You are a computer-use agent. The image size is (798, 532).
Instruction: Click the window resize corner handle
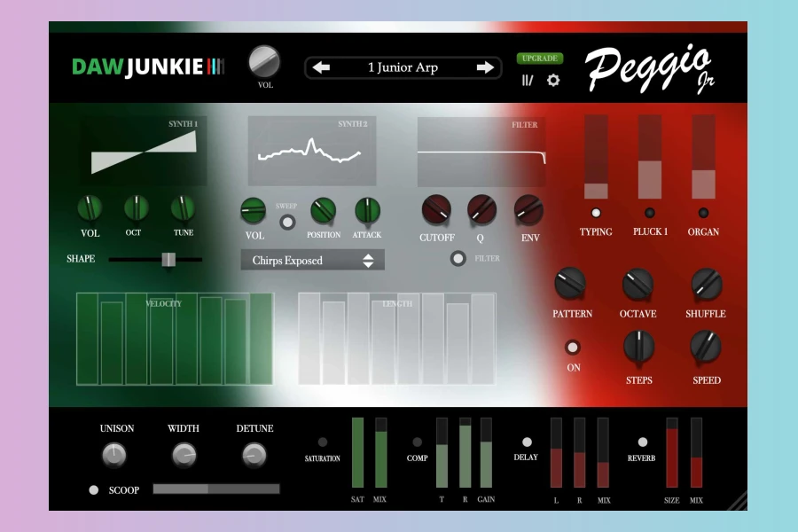point(738,501)
